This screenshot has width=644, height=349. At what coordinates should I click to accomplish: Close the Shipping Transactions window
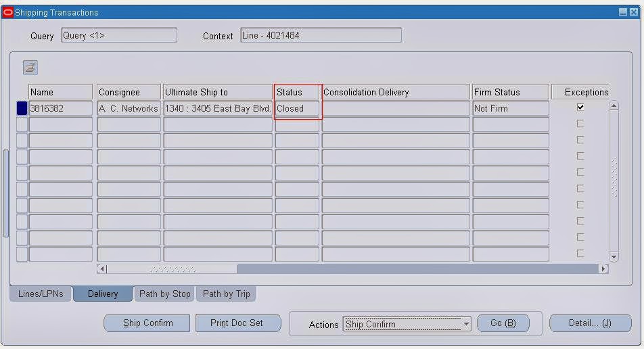click(634, 12)
